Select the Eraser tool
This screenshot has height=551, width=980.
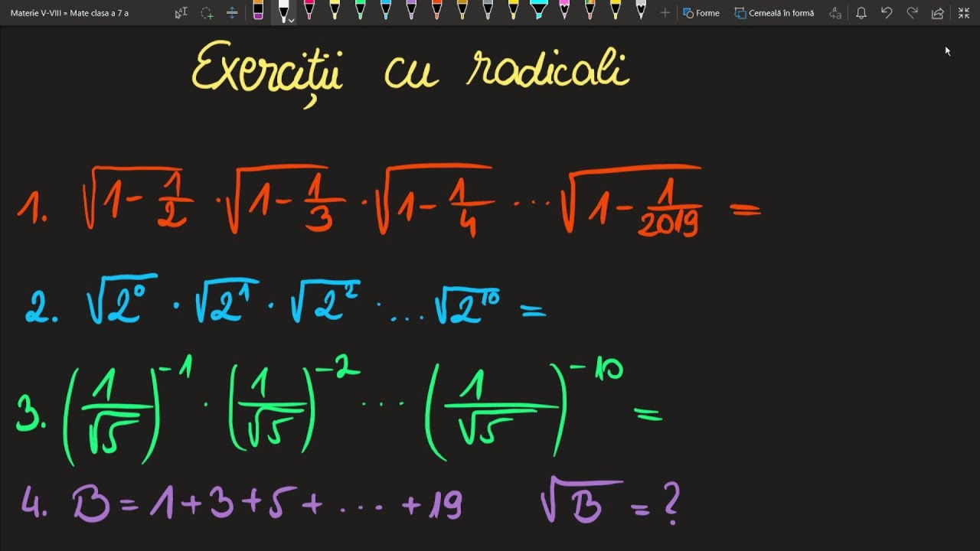[x=258, y=11]
